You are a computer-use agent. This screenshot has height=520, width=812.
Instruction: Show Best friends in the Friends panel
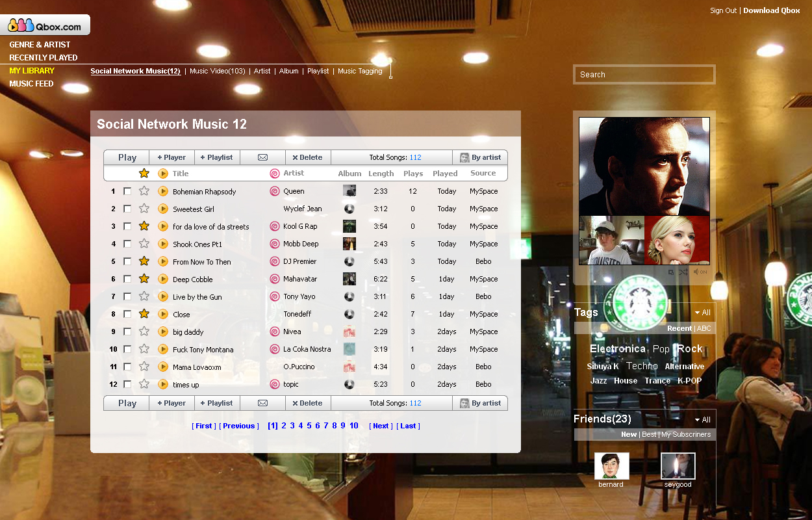point(649,434)
